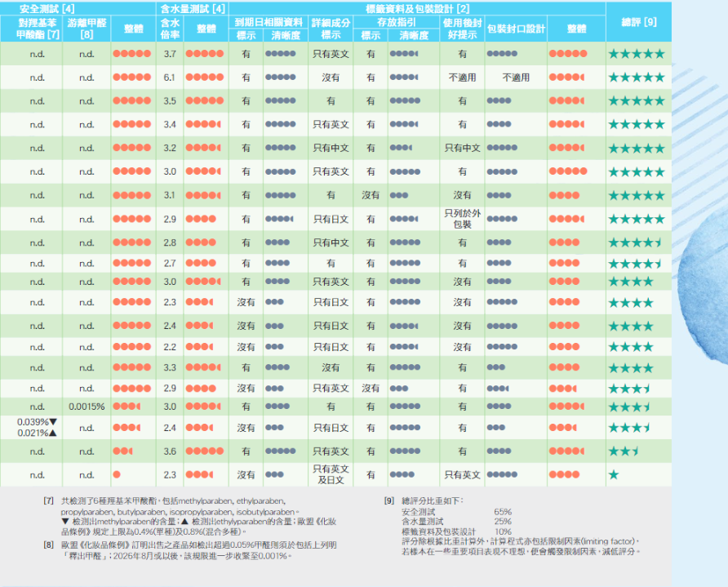
Task: Click the 游離甲醛 [8] column header
Action: [87, 29]
